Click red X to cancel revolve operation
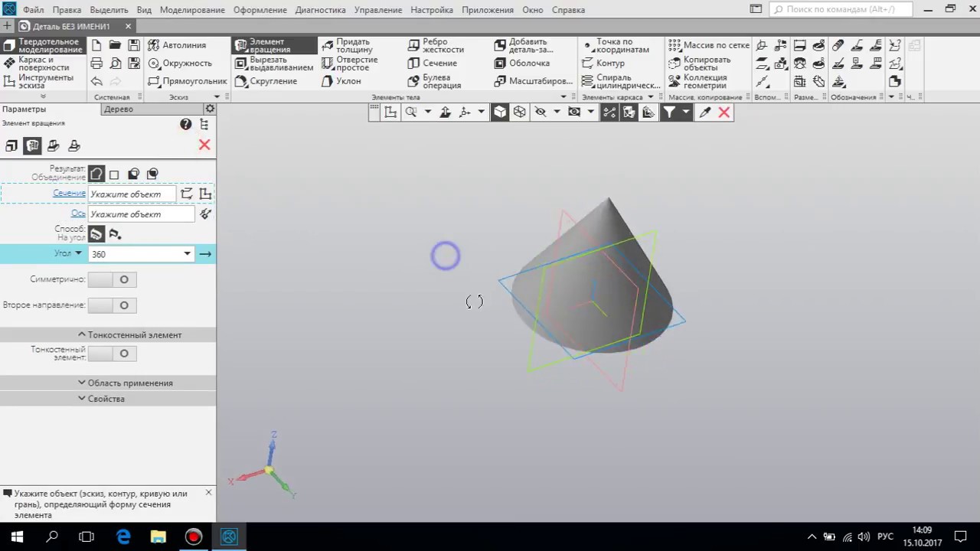980x551 pixels. tap(204, 145)
